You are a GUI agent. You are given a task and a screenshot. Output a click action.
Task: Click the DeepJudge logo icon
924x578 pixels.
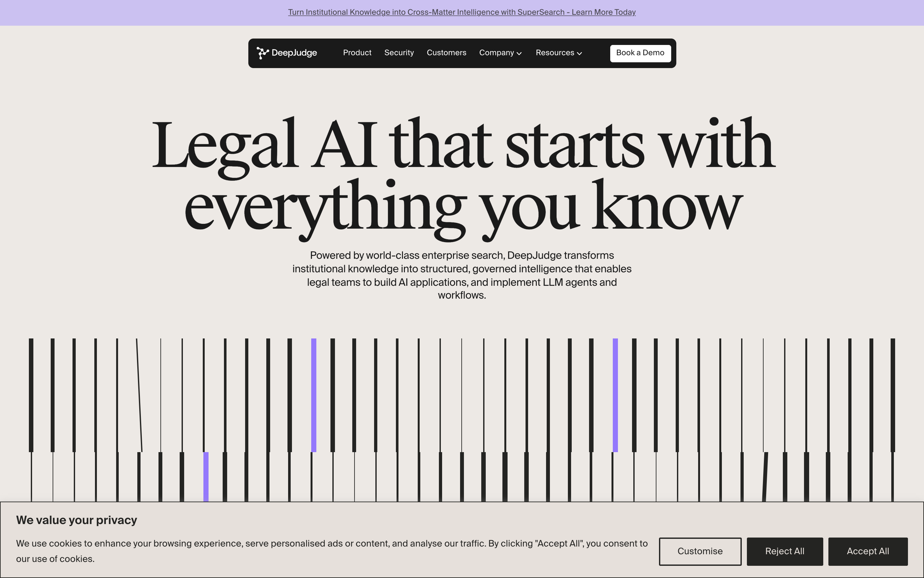(263, 53)
